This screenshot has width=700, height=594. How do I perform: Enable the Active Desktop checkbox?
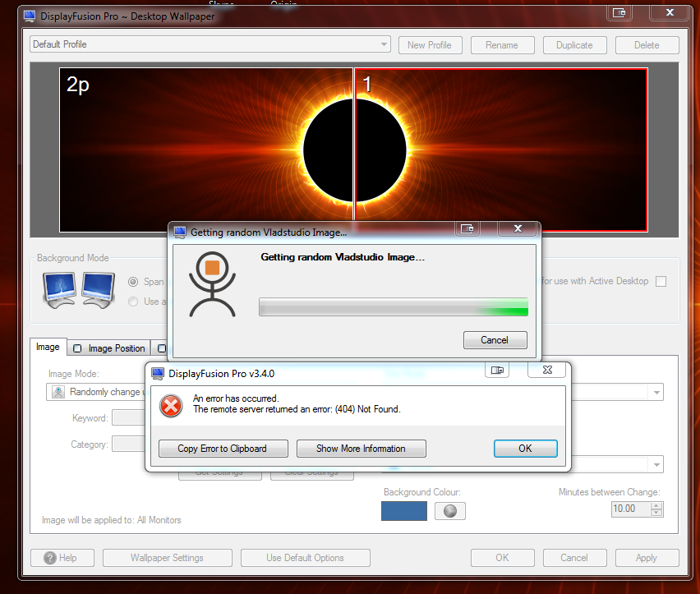(x=661, y=281)
